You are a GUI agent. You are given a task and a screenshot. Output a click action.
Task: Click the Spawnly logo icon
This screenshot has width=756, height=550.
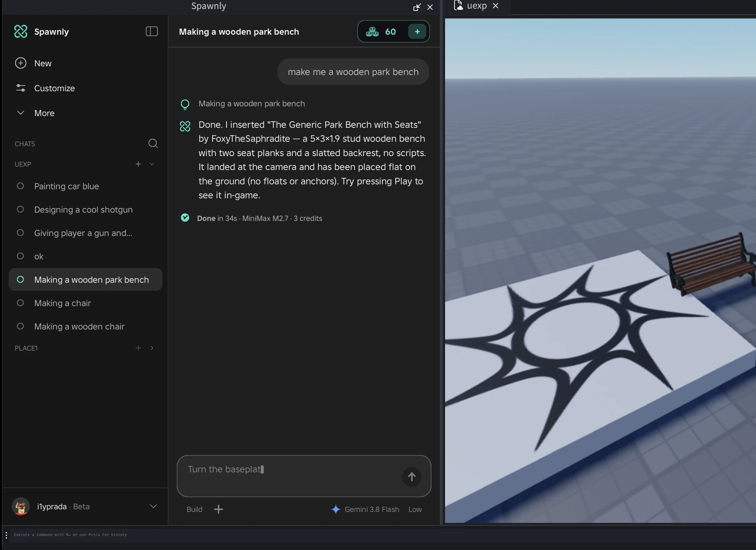tap(21, 32)
